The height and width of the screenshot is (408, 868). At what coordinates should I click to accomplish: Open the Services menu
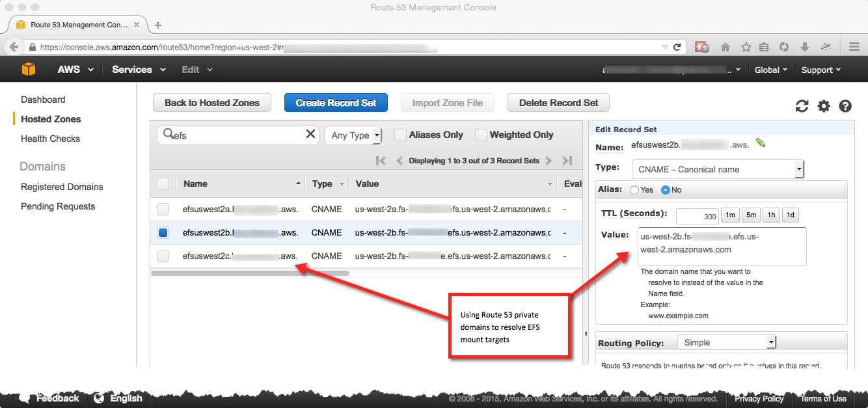click(x=138, y=70)
